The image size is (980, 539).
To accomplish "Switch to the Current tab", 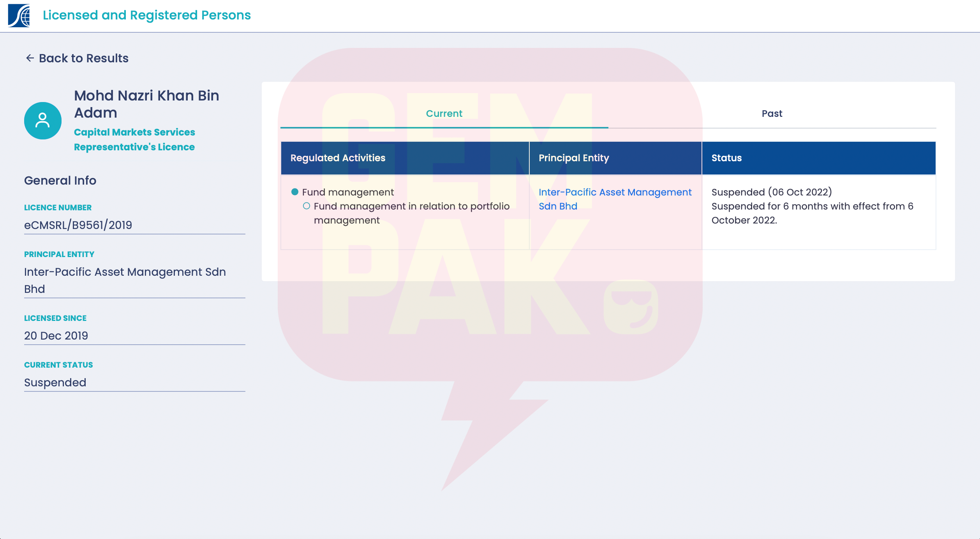I will (444, 114).
